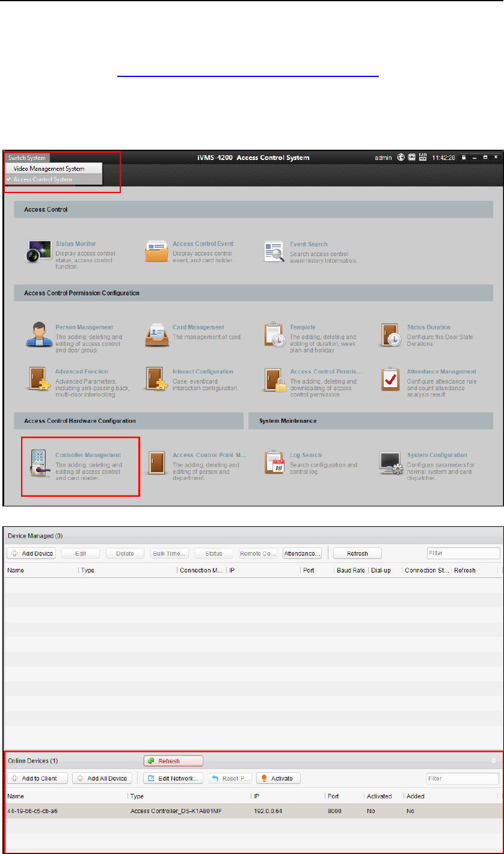Open the Status Duration door icon

pos(391,335)
